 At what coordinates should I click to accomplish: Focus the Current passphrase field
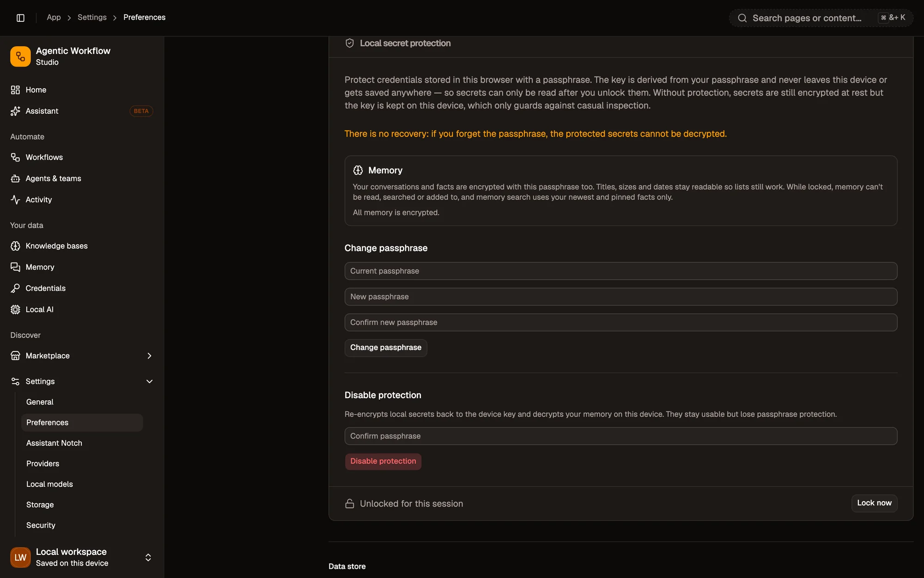coord(620,271)
